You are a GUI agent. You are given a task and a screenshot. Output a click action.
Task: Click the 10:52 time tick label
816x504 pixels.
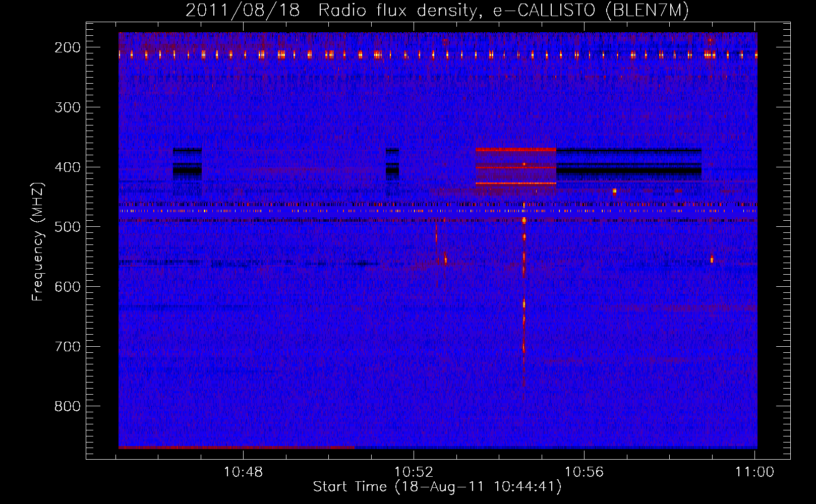coord(414,472)
